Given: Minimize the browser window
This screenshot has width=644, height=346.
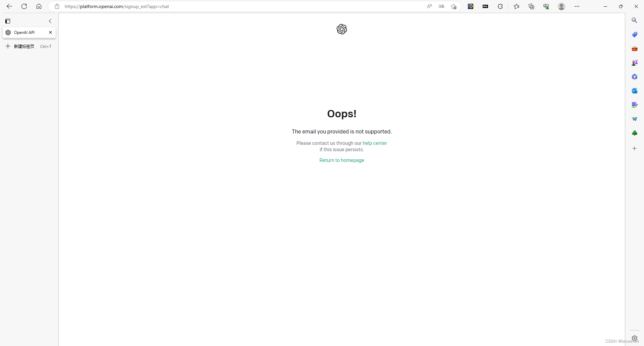Looking at the screenshot, I should point(605,6).
